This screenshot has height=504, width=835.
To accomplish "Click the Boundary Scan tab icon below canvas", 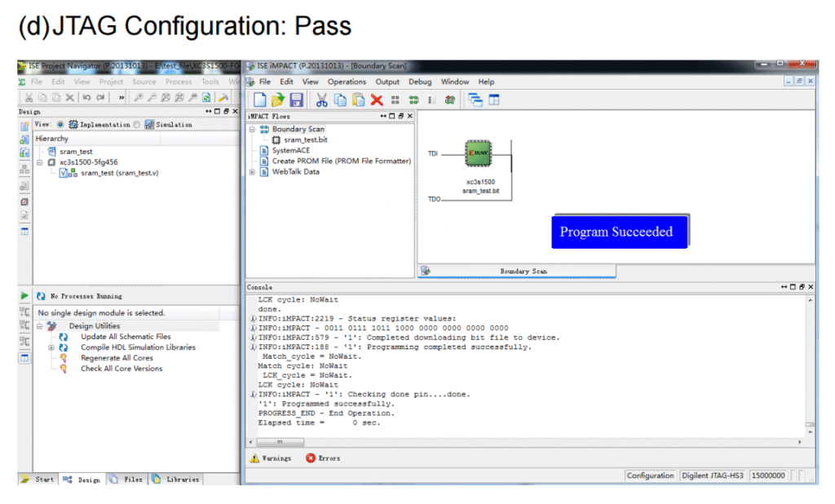I will 425,271.
